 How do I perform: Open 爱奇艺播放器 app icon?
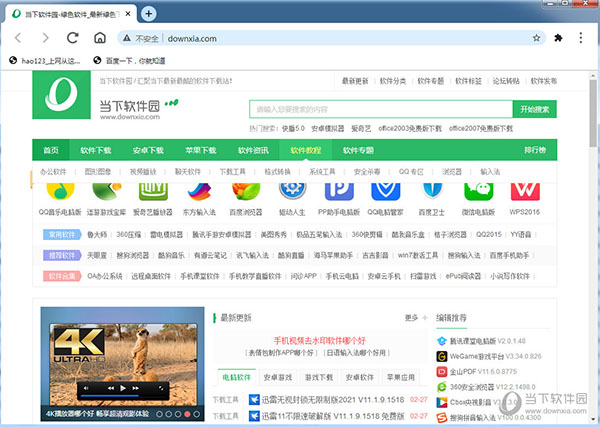[x=153, y=191]
